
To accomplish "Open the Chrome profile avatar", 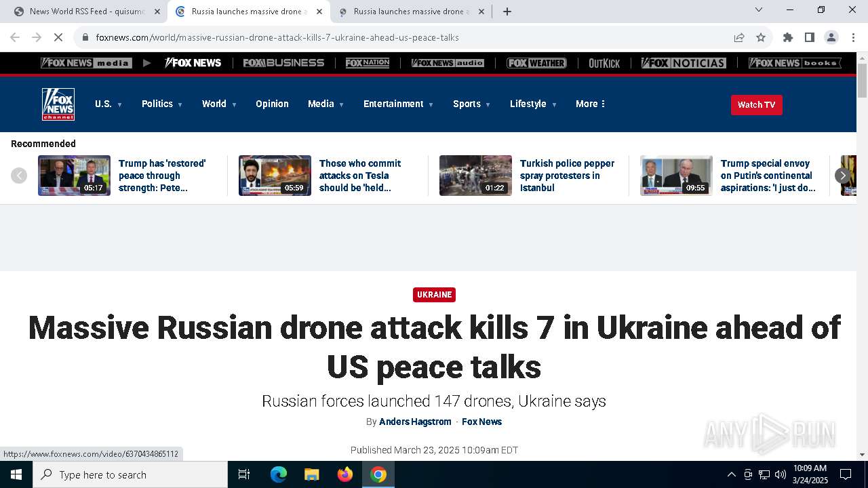I will (831, 37).
